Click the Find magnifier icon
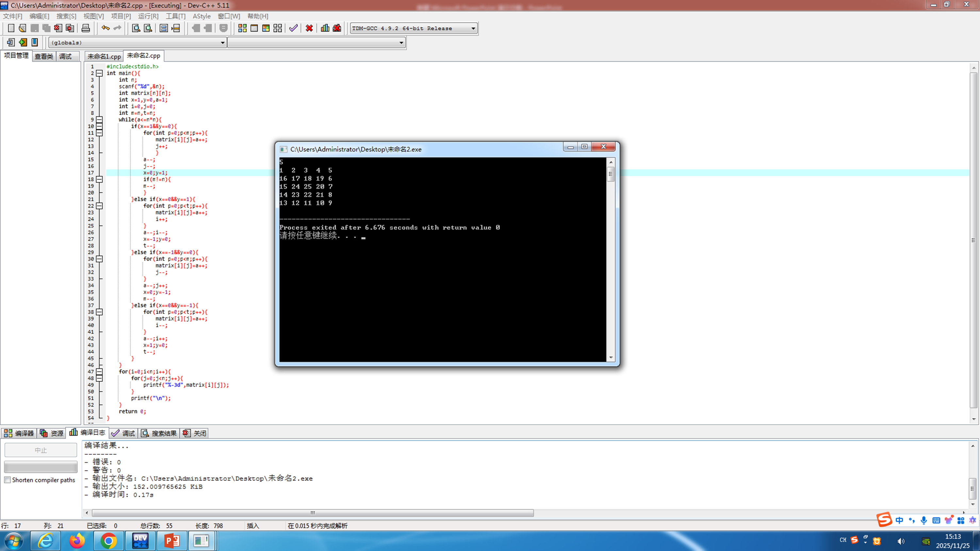This screenshot has width=980, height=551. tap(136, 28)
